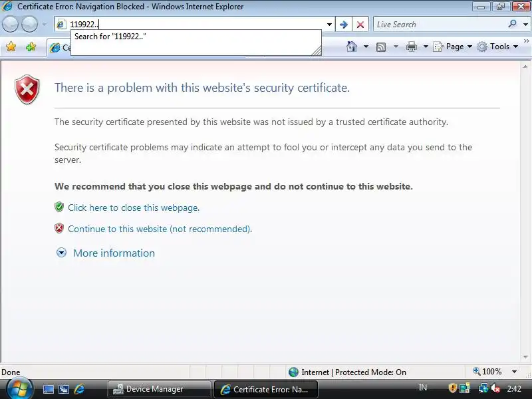This screenshot has height=399, width=532.
Task: Click the Home toolbar icon
Action: 352,47
